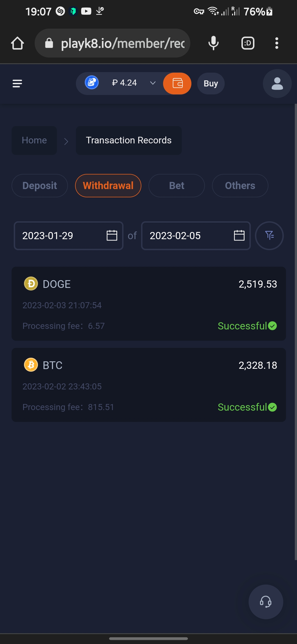Screen dimensions: 297x644
Task: Switch to the Deposit tab
Action: click(40, 186)
